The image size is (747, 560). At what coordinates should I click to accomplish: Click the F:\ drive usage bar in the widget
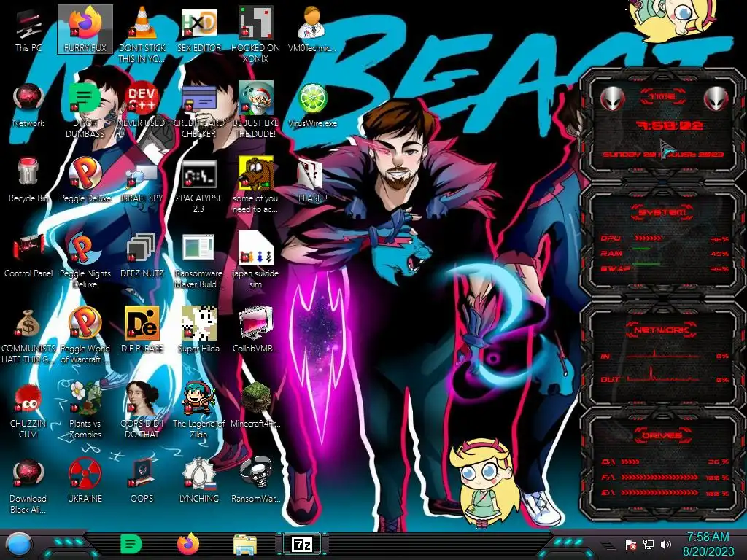click(659, 477)
